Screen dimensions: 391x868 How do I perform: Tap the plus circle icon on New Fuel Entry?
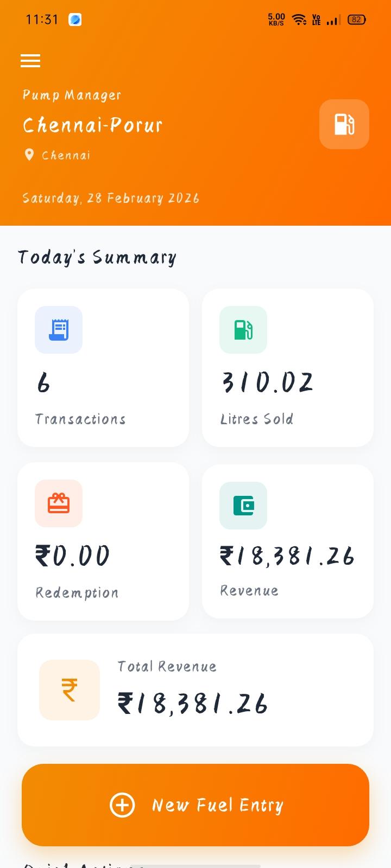click(122, 805)
